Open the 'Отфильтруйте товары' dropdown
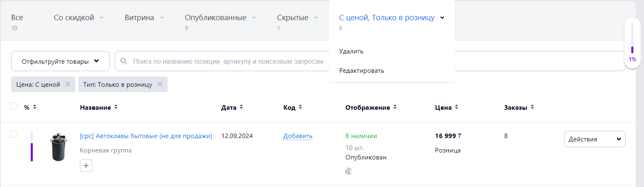 (x=60, y=61)
